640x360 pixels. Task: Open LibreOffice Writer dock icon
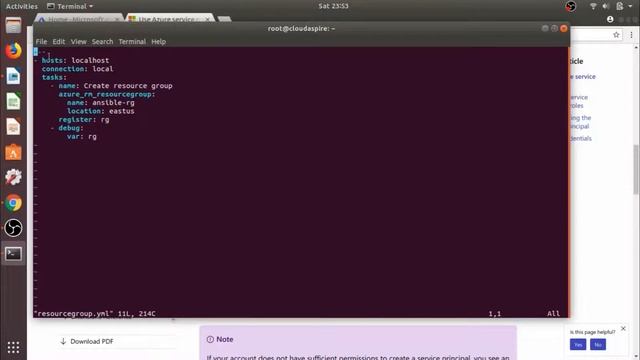click(x=13, y=76)
